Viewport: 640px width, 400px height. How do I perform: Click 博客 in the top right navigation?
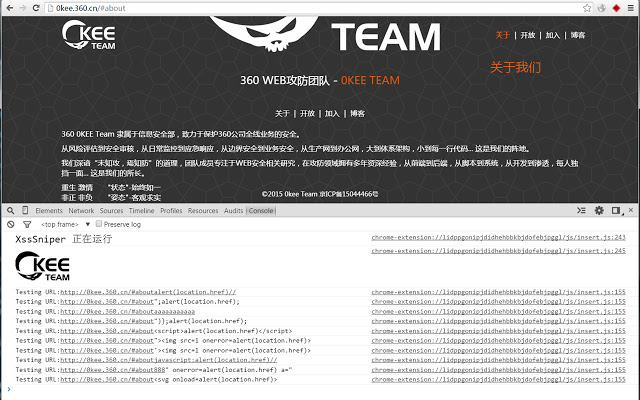coord(578,35)
